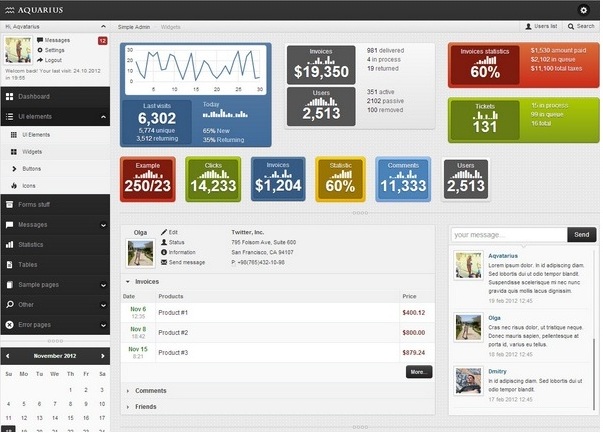Click the Users list person icon
Image resolution: width=603 pixels, height=433 pixels.
[x=528, y=27]
